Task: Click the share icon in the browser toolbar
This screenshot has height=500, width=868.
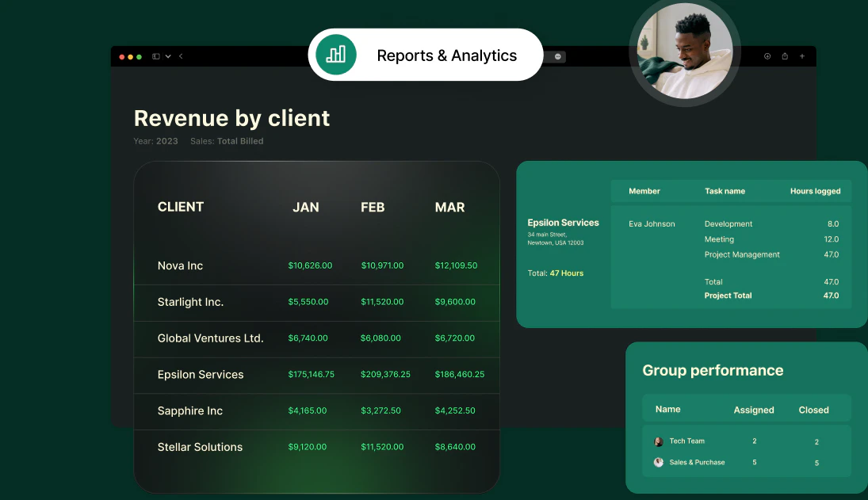Action: tap(785, 56)
